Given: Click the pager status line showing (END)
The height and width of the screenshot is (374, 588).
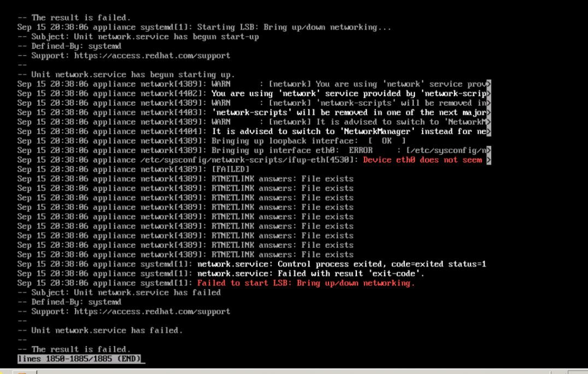Looking at the screenshot, I should tap(80, 359).
